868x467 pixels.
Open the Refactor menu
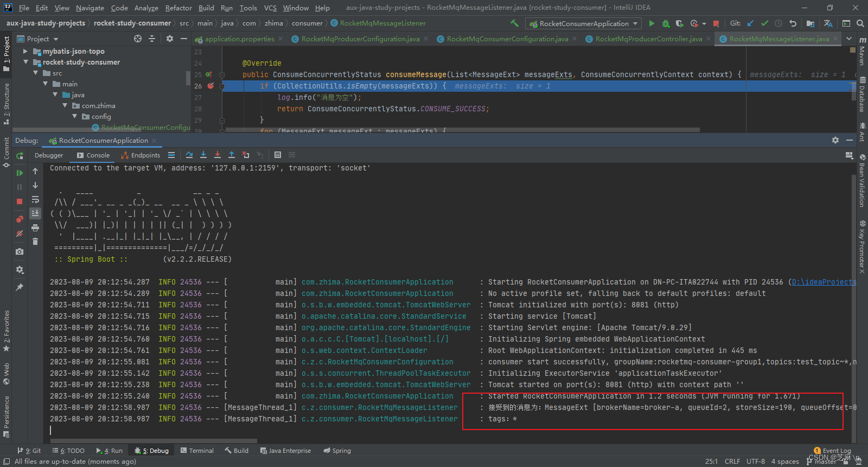point(178,8)
